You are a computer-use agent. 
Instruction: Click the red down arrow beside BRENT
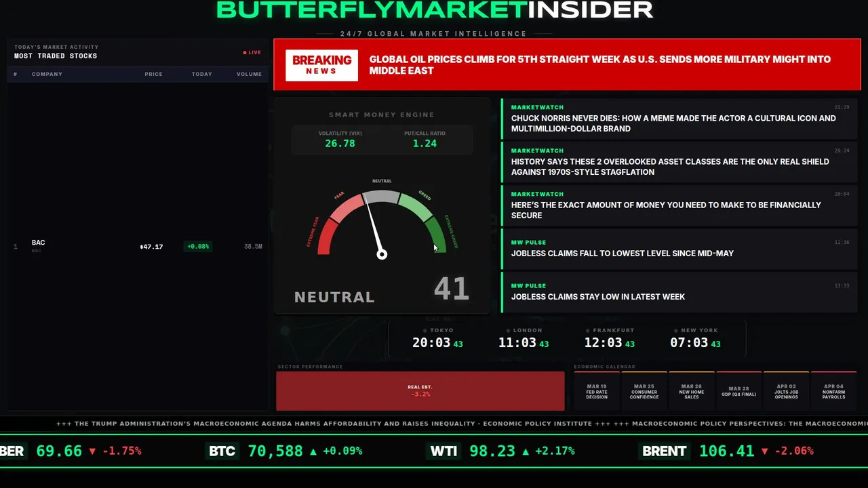(x=765, y=451)
